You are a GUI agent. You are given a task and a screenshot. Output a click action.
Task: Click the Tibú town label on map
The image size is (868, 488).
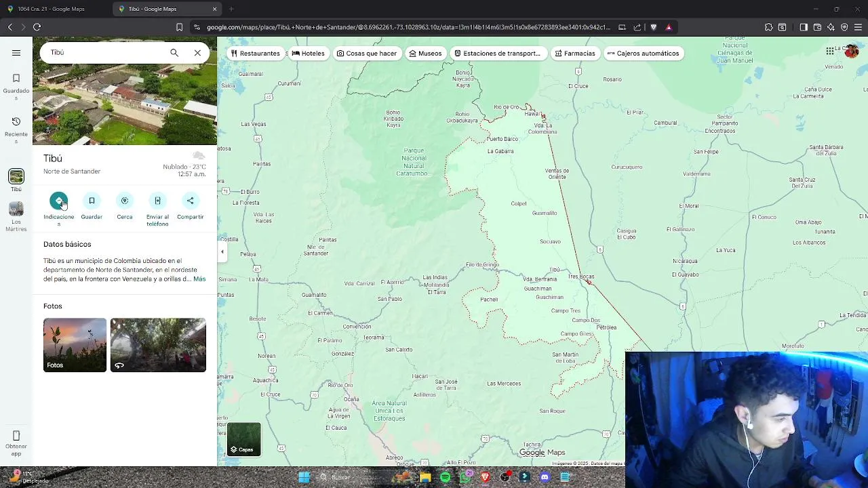pos(555,270)
